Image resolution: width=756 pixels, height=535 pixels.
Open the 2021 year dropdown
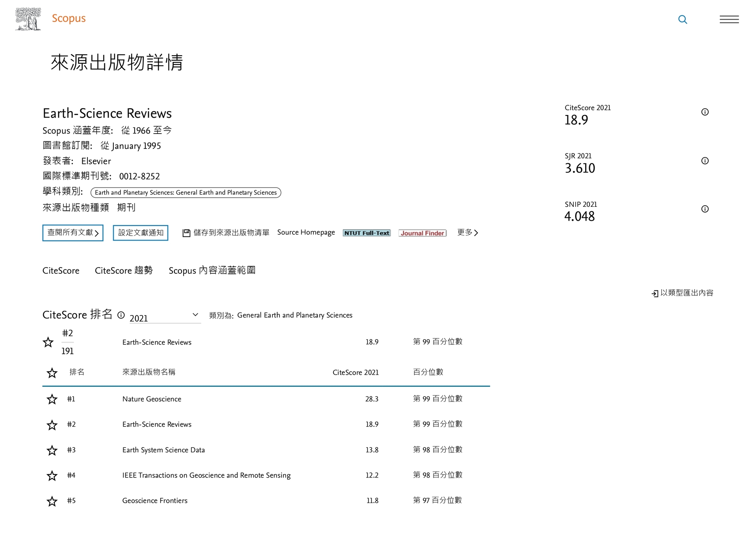click(165, 317)
